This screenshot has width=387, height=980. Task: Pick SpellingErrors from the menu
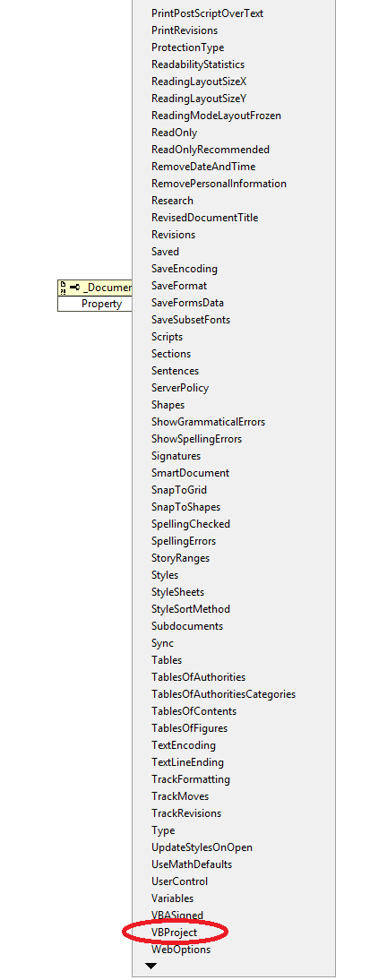coord(184,541)
